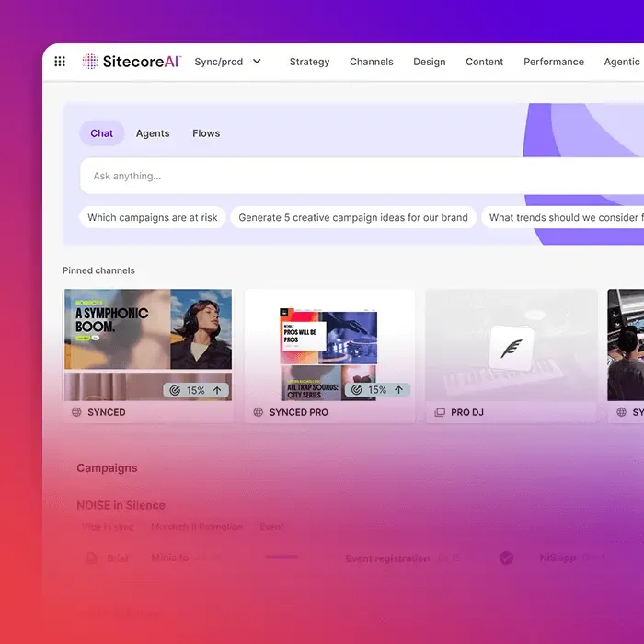Image resolution: width=644 pixels, height=644 pixels.
Task: Click the globe icon beside SYNCED label
Action: (76, 412)
